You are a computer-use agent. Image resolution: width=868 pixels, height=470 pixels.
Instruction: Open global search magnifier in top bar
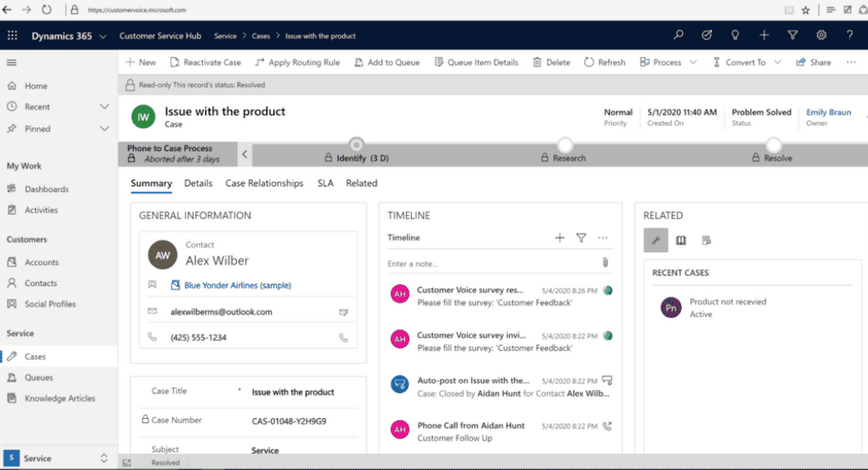pos(677,35)
